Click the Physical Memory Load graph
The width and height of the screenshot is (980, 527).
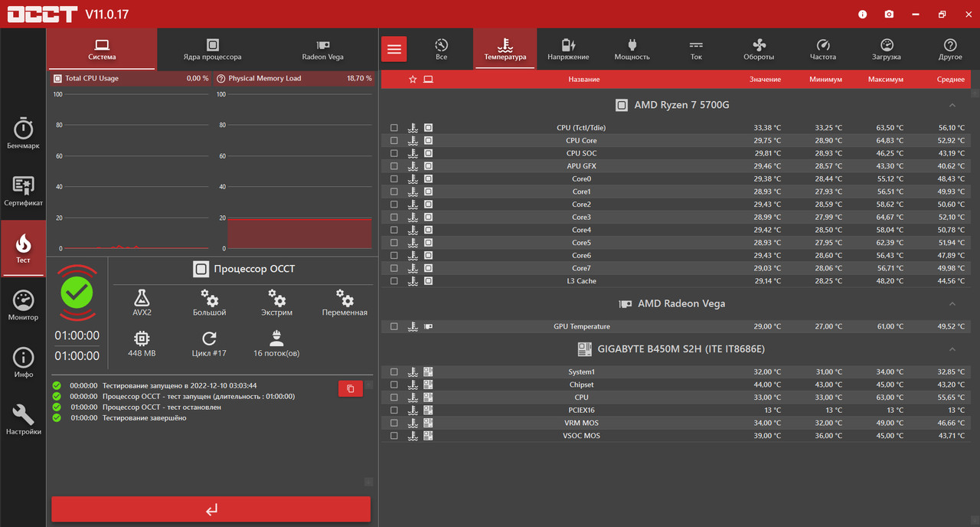pos(299,171)
